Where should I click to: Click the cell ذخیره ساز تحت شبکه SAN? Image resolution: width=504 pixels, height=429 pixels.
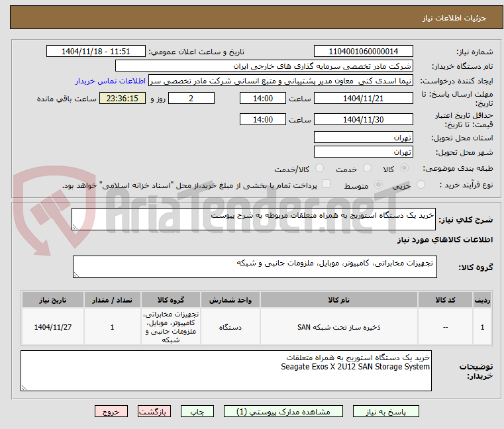pyautogui.click(x=339, y=327)
